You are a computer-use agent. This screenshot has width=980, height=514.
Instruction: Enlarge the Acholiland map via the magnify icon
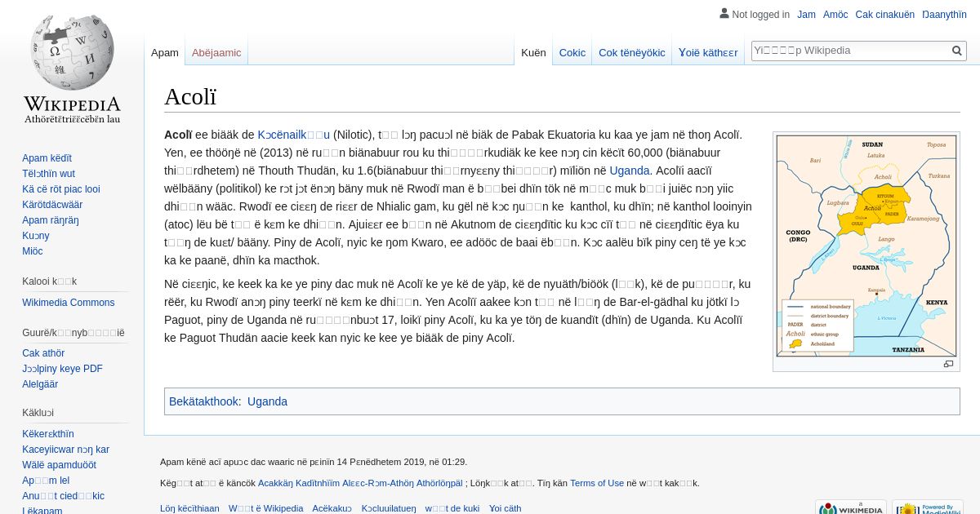pyautogui.click(x=948, y=364)
